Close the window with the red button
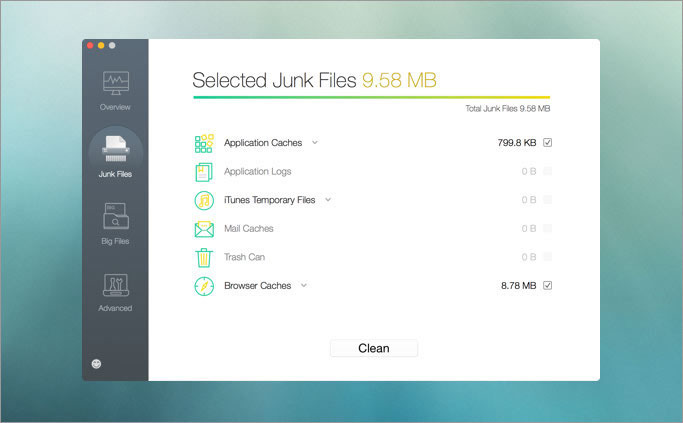Viewport: 683px width, 423px height. click(90, 45)
